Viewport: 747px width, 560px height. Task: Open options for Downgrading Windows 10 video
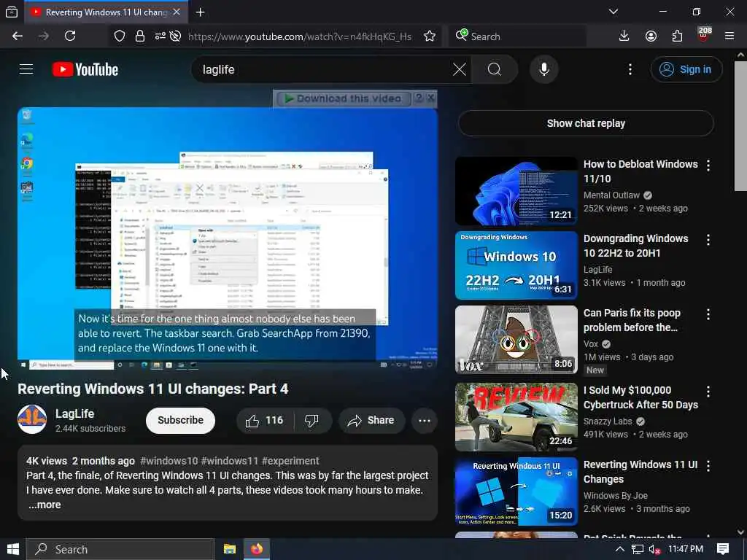click(x=708, y=239)
